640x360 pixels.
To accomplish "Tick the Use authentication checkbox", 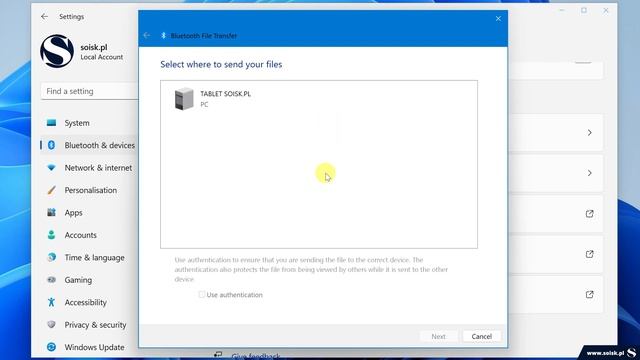I will 202,294.
